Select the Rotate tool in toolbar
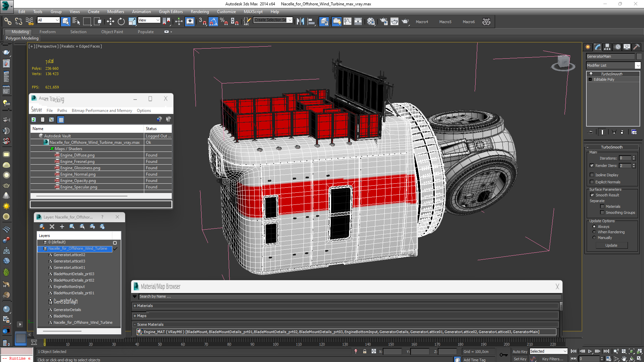Screen dimensions: 644x362 point(121,22)
